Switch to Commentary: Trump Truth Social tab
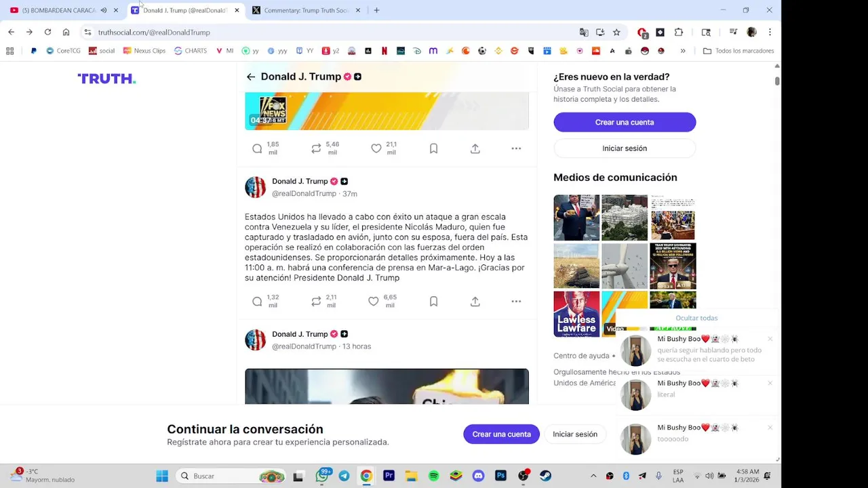Image resolution: width=868 pixels, height=488 pixels. 306,10
